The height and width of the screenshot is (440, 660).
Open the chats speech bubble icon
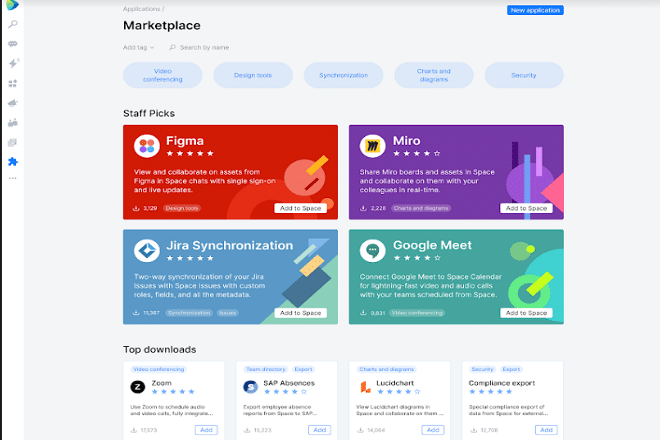pos(13,44)
